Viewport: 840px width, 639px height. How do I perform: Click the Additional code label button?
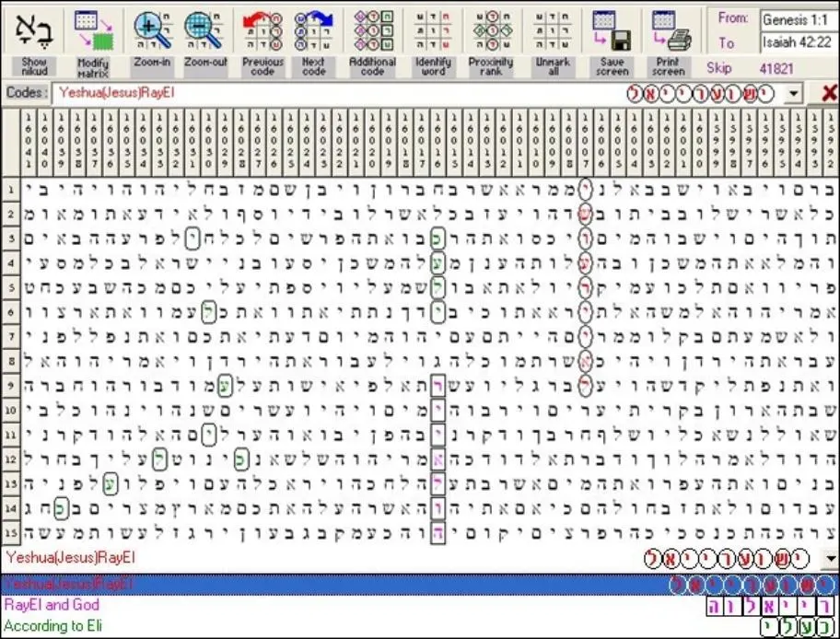click(372, 67)
